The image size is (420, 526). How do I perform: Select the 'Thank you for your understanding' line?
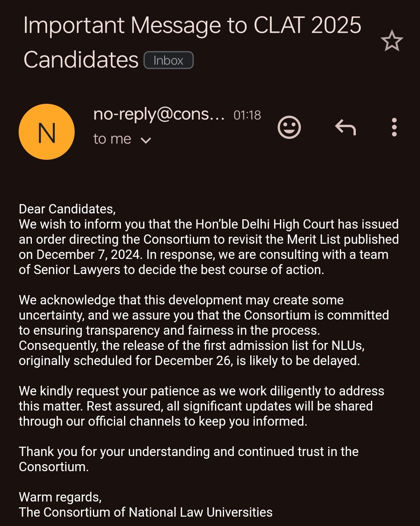(x=189, y=459)
